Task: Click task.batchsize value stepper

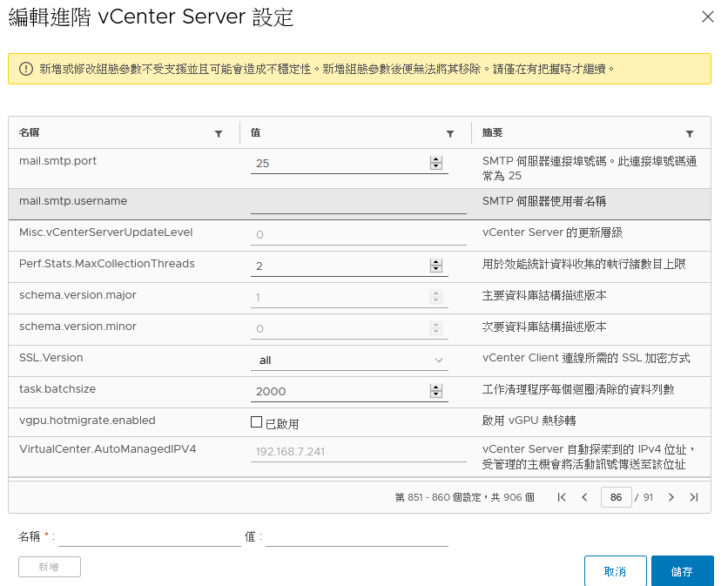Action: tap(436, 391)
